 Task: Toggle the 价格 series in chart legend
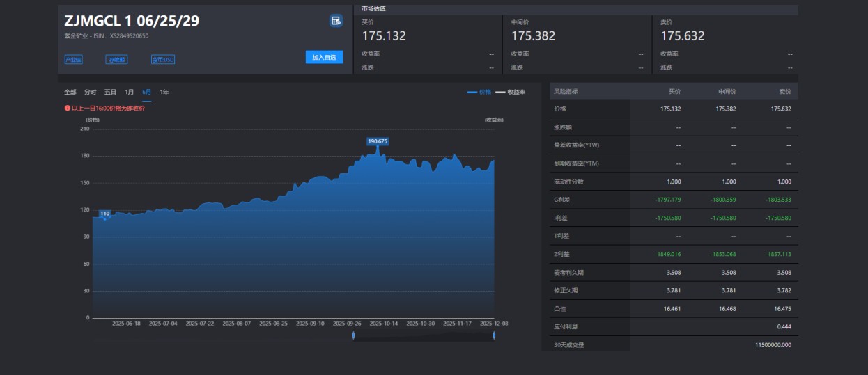pyautogui.click(x=479, y=92)
